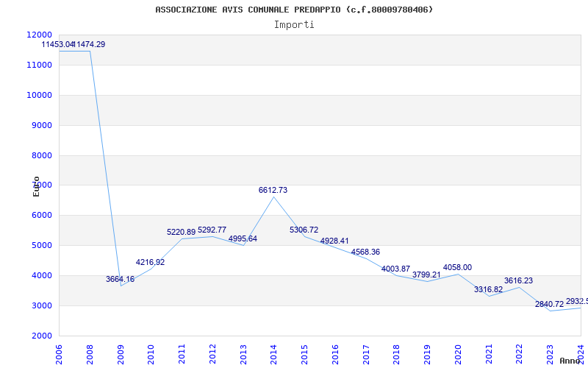Viewport: 588px width, 368px height.
Task: Select the data label 3799.21
Action: [426, 275]
